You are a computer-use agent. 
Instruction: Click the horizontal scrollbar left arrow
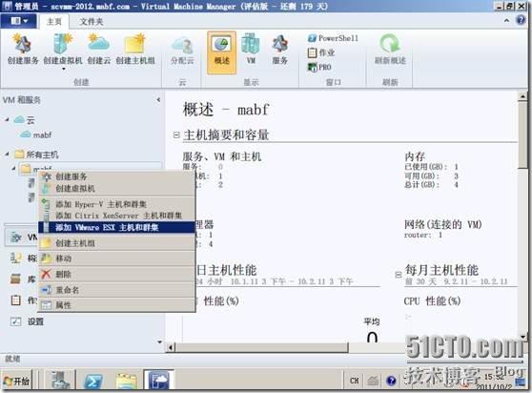[x=171, y=347]
